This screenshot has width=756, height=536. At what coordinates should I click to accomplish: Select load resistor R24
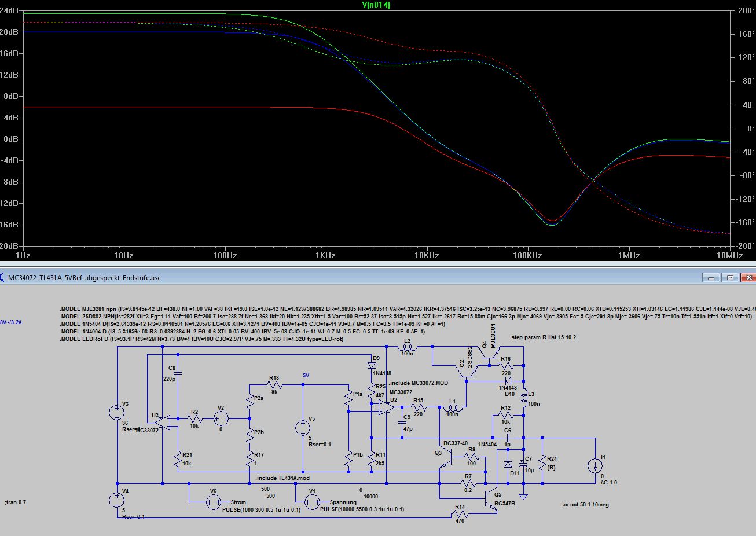542,463
